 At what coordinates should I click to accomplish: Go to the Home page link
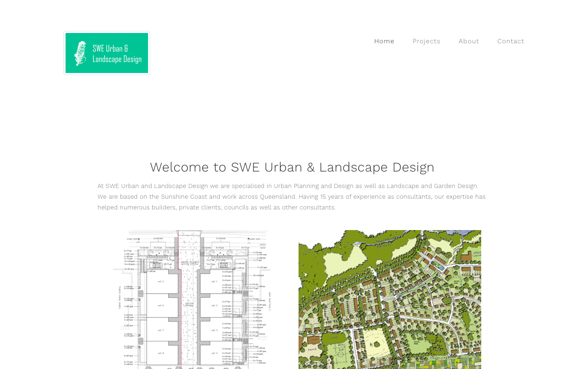click(x=384, y=41)
